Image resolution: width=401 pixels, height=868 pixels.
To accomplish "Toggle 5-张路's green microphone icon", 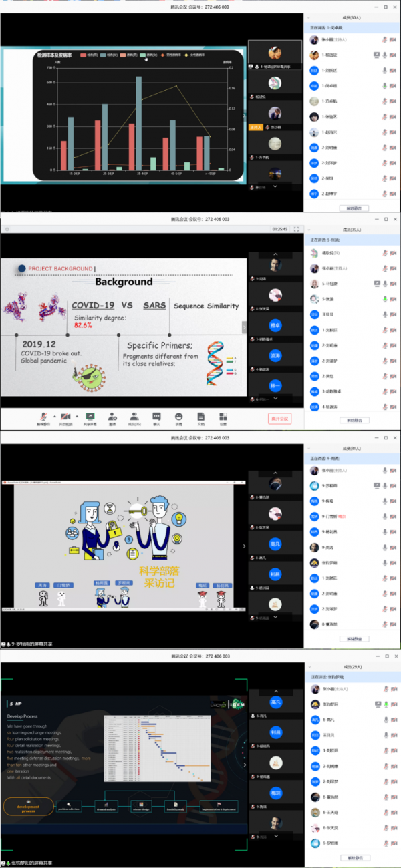I will 384,299.
